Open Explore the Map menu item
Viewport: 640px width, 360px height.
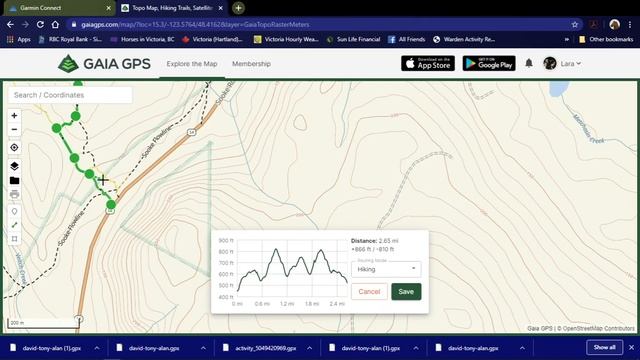(191, 64)
